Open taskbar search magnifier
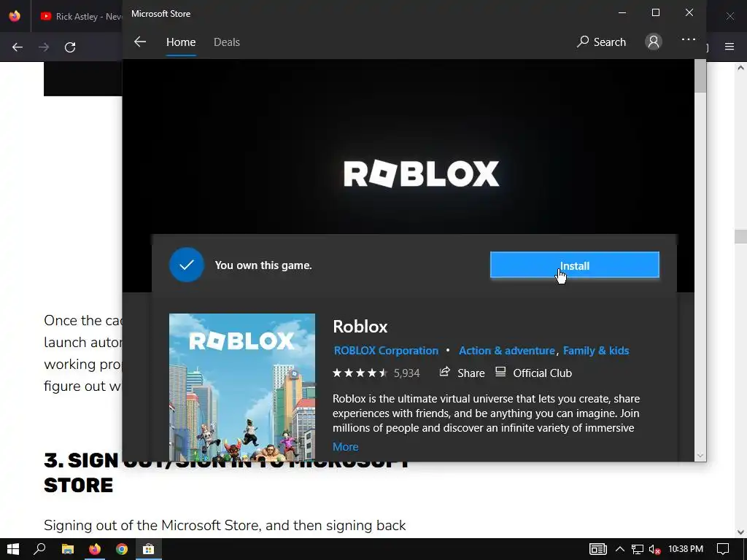The height and width of the screenshot is (560, 747). click(39, 549)
